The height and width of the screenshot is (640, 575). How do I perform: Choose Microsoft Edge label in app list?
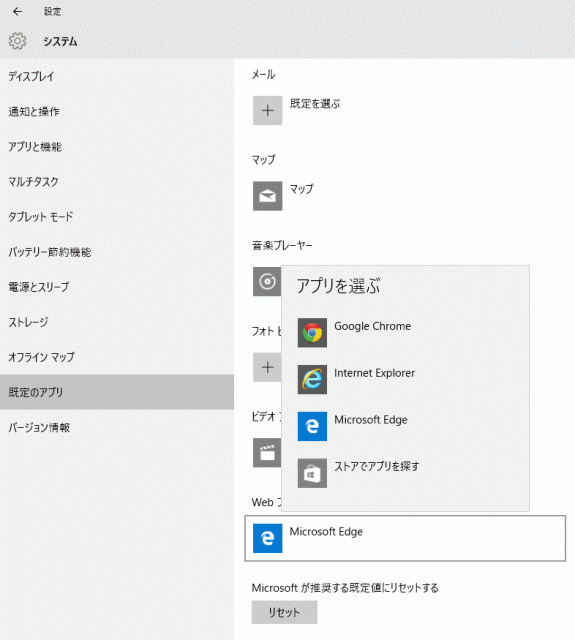[x=371, y=420]
